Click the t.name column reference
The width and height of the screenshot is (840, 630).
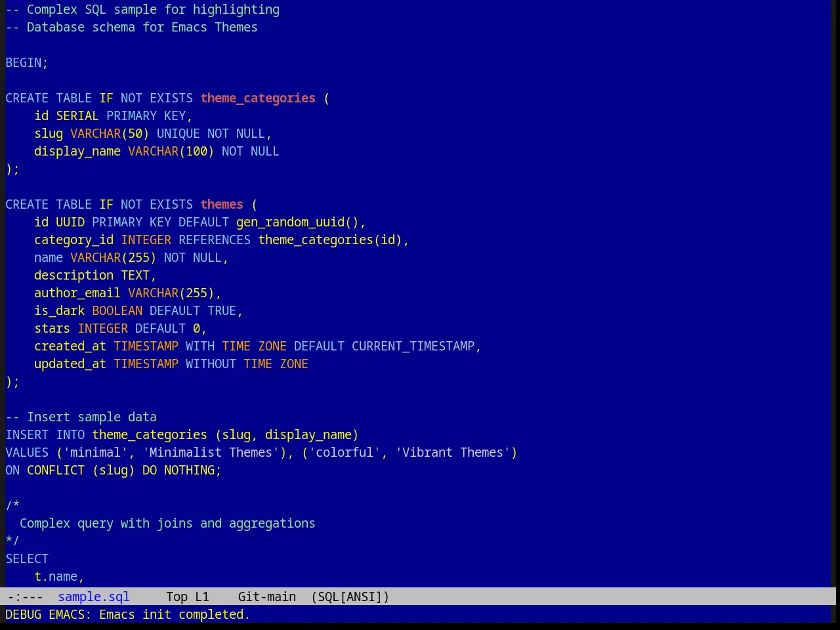(x=56, y=576)
